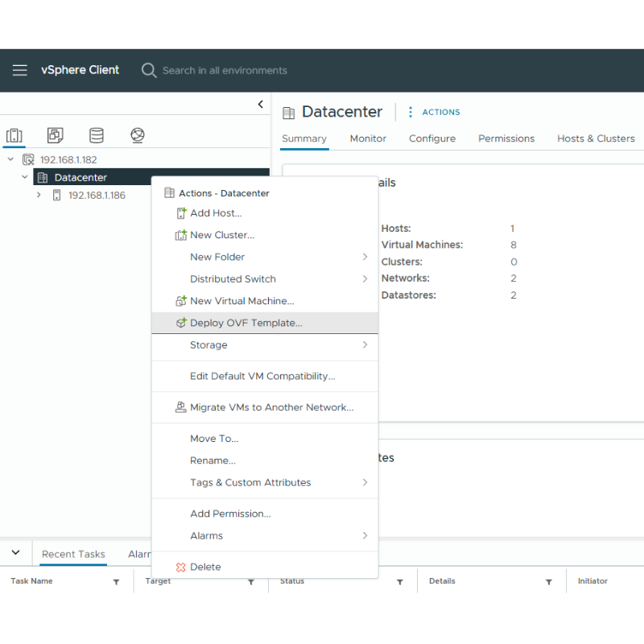Open the Networking inventory view icon
Viewport: 644px width, 644px height.
click(138, 135)
